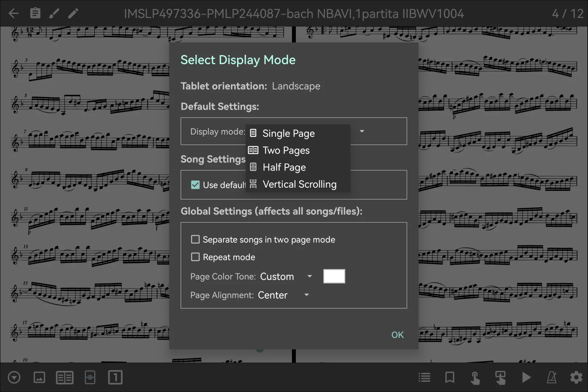588x392 pixels.
Task: Open the circled dropdown menu icon at bottom left
Action: (x=14, y=377)
